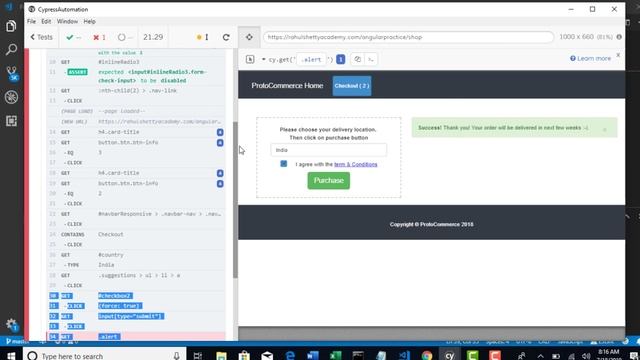This screenshot has height=360, width=640.
Task: Click the pending tests circle counter
Action: coord(125,37)
